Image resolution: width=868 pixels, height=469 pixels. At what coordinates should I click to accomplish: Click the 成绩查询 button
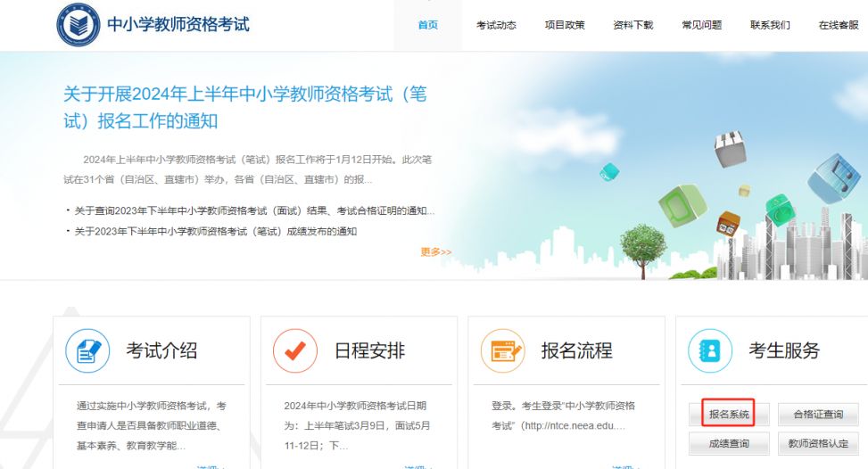(729, 443)
